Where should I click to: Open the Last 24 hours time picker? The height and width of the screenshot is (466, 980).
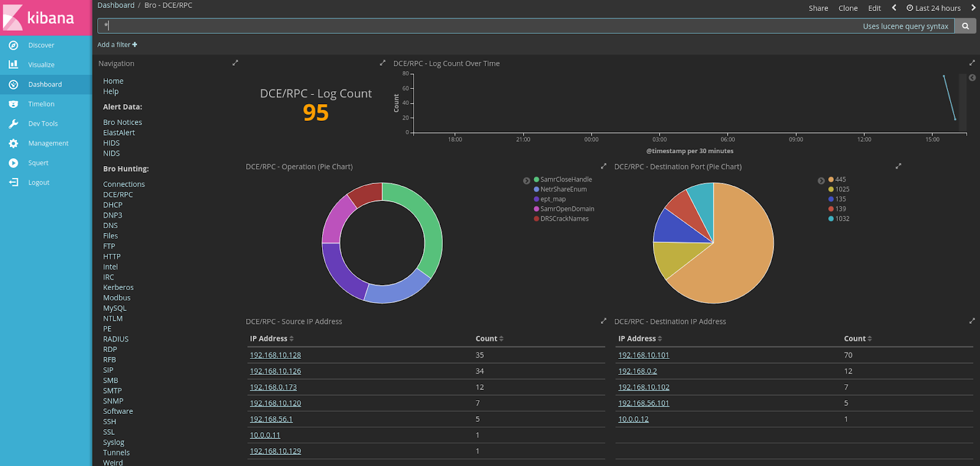pos(933,8)
